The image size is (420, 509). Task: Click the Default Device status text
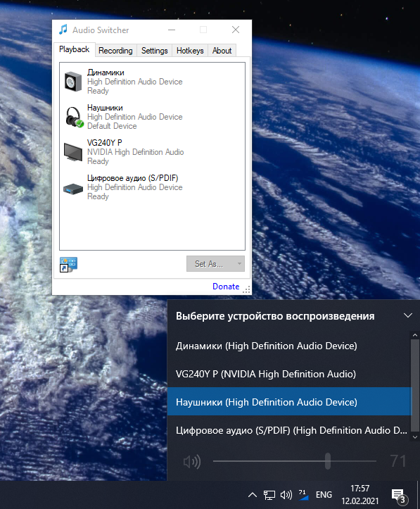(112, 126)
